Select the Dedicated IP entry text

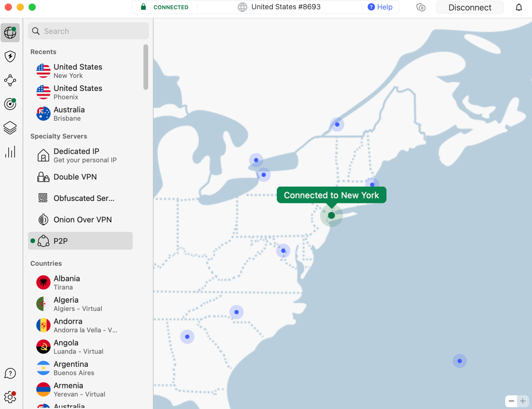85,155
